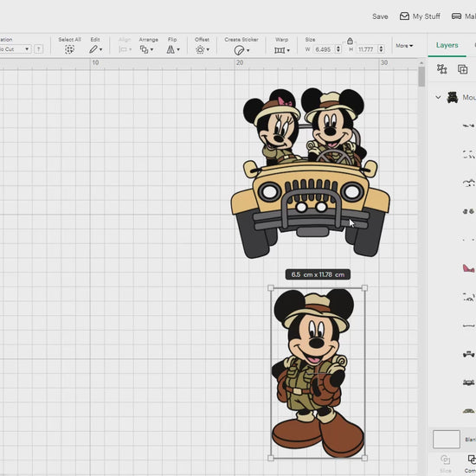Collapse the Mouse group in Layers
476x476 pixels.
pos(438,97)
